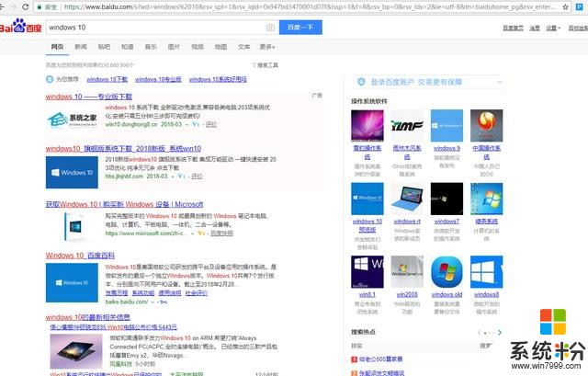
Task: Open the 百度首页 link
Action: [513, 28]
